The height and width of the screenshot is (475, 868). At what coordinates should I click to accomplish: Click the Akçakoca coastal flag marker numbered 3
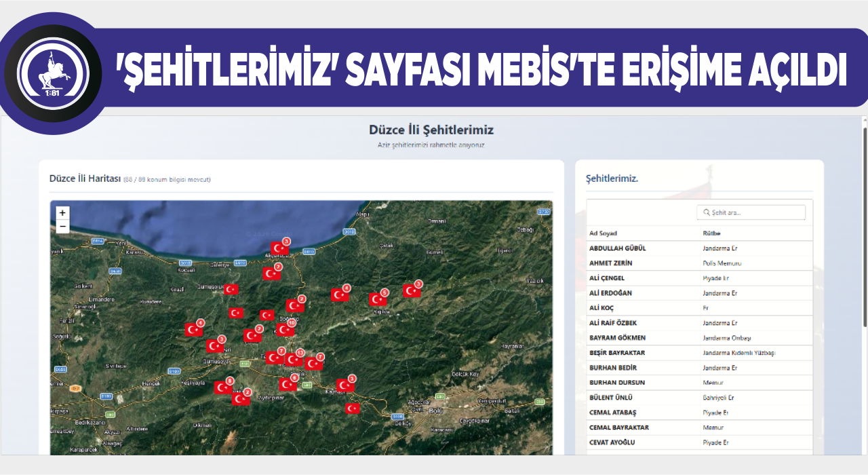279,248
